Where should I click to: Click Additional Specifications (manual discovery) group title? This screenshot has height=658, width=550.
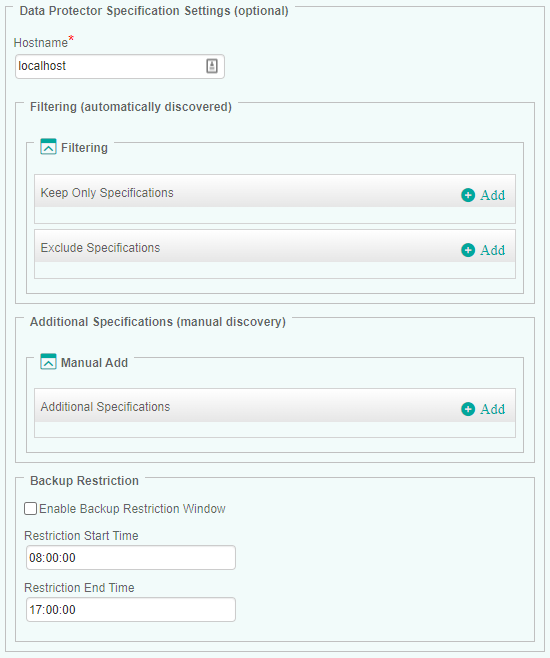click(158, 321)
